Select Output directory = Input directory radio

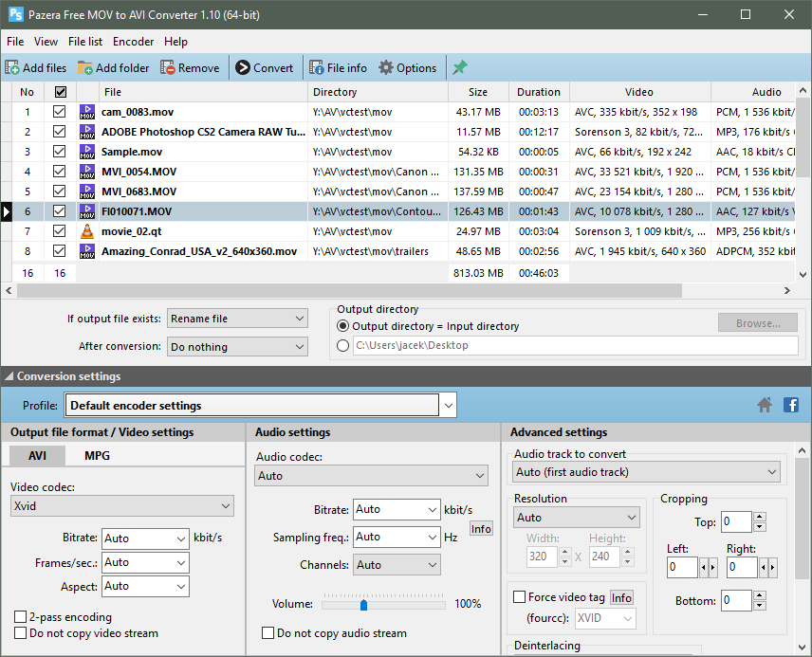pyautogui.click(x=342, y=326)
